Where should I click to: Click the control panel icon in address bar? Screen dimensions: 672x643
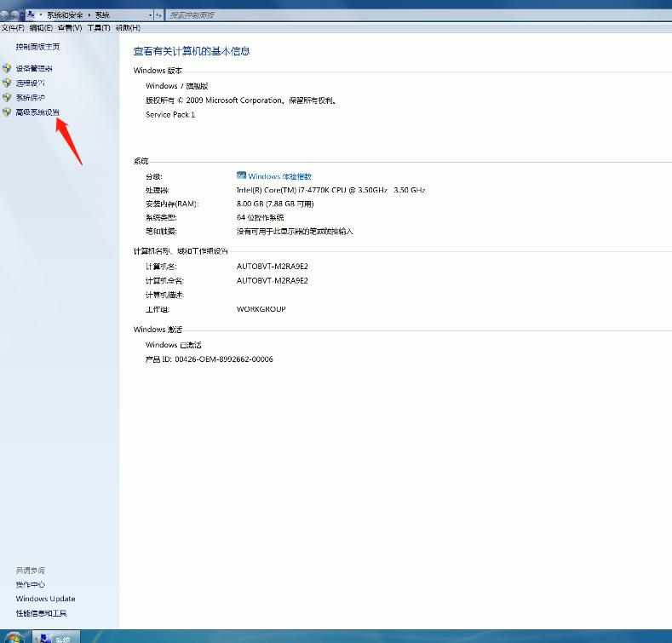click(31, 14)
